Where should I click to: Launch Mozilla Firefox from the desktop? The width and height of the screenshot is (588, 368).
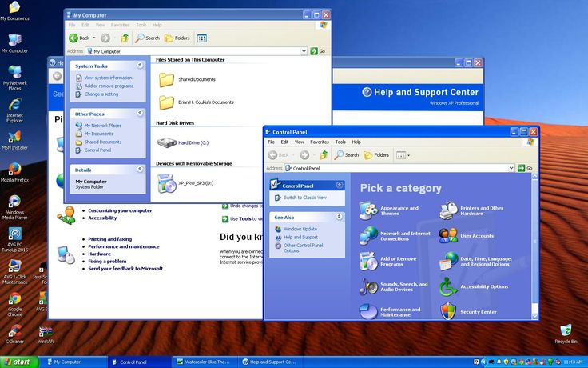14,170
